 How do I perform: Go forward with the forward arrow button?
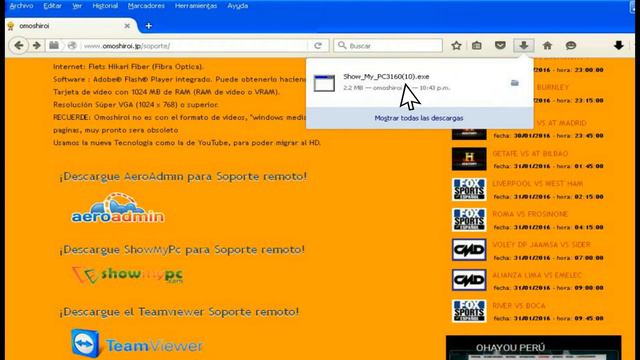click(x=37, y=45)
